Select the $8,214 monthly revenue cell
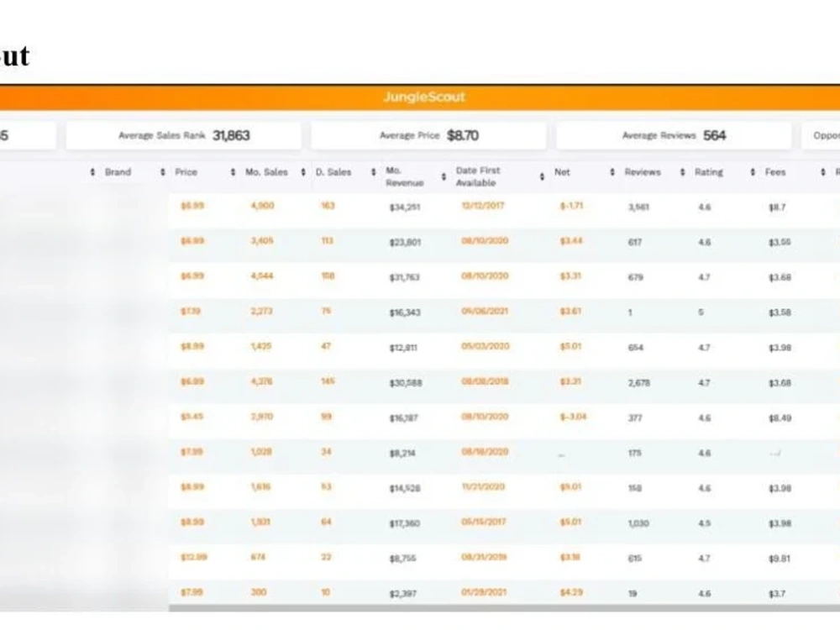The width and height of the screenshot is (840, 630). [402, 454]
